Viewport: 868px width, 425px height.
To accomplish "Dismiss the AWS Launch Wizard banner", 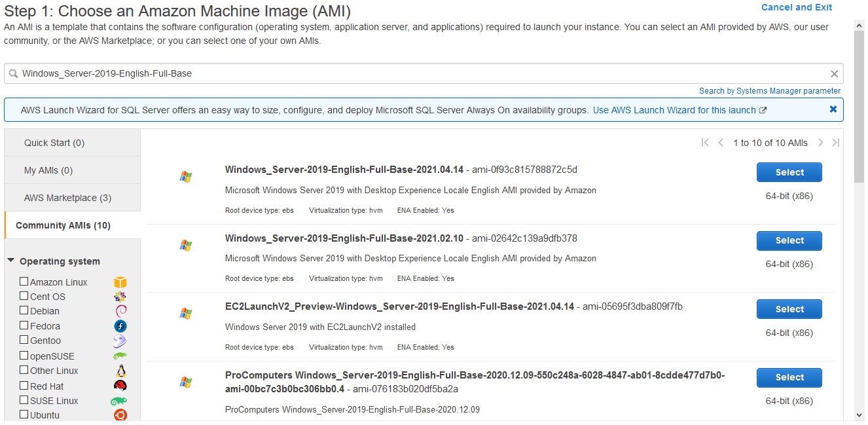I will (833, 109).
